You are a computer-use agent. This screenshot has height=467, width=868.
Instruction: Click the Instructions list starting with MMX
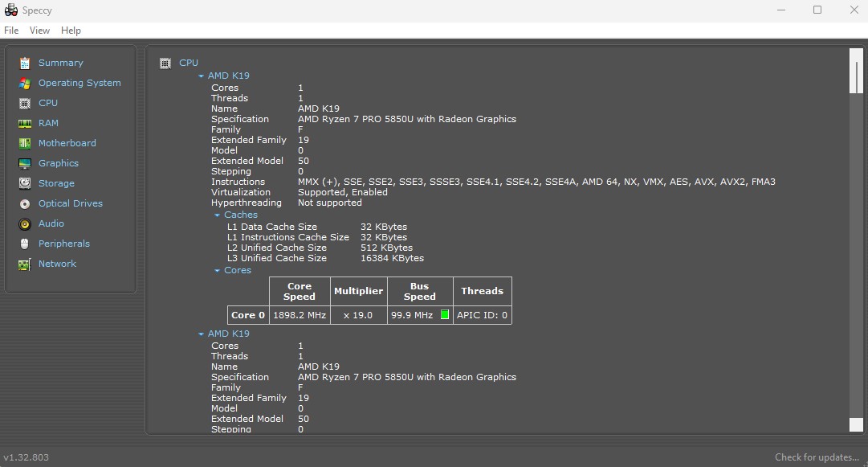click(x=536, y=182)
